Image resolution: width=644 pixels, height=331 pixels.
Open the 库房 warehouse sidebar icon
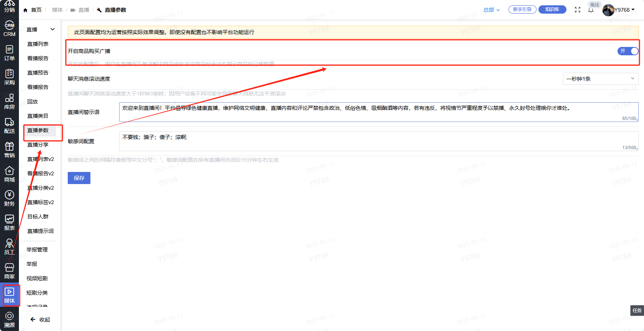coord(9,102)
